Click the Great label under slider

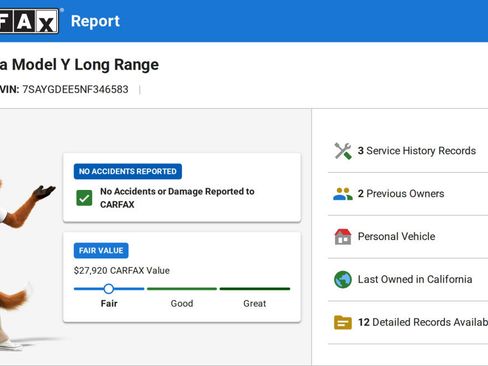[x=255, y=304]
